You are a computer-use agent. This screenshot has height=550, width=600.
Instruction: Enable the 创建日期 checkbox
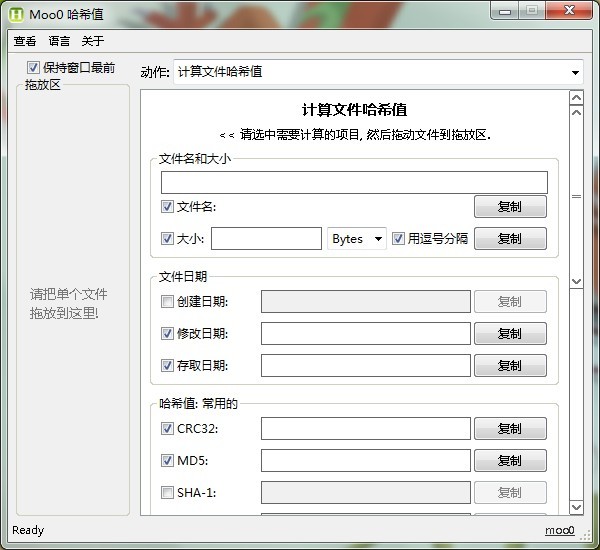click(167, 301)
